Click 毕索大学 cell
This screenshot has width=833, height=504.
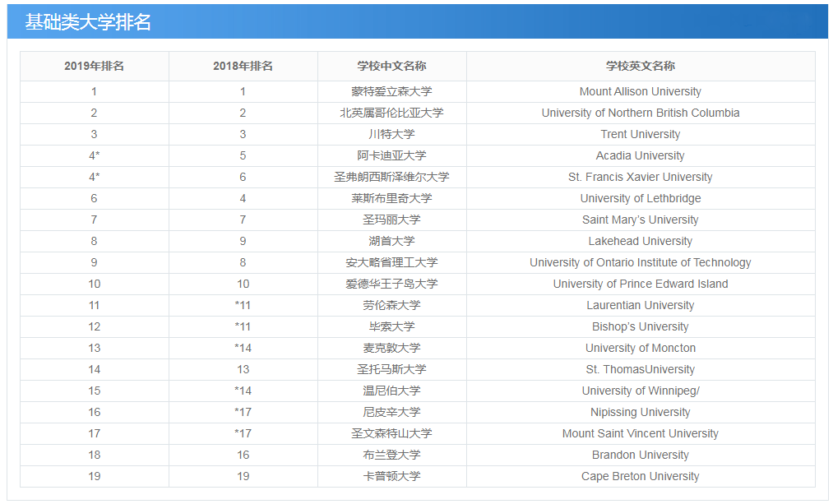pos(391,326)
